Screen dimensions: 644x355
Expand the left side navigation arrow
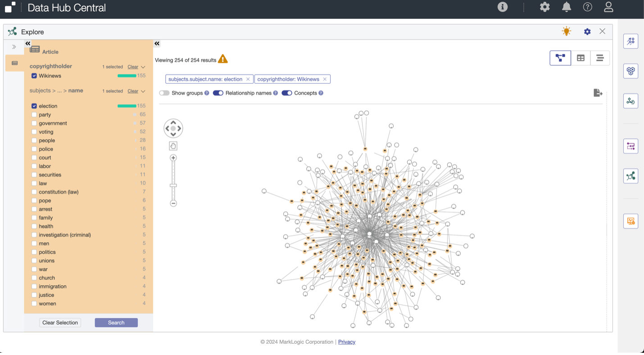[x=14, y=47]
